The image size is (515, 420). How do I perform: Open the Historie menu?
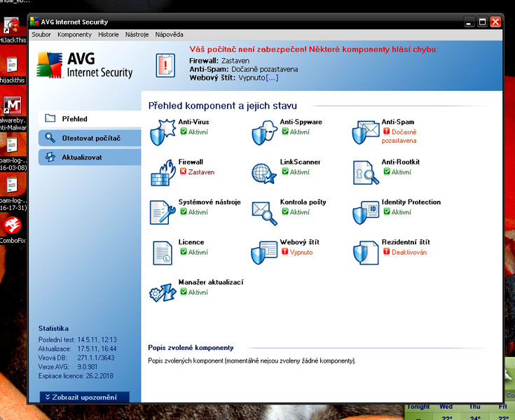(x=109, y=34)
